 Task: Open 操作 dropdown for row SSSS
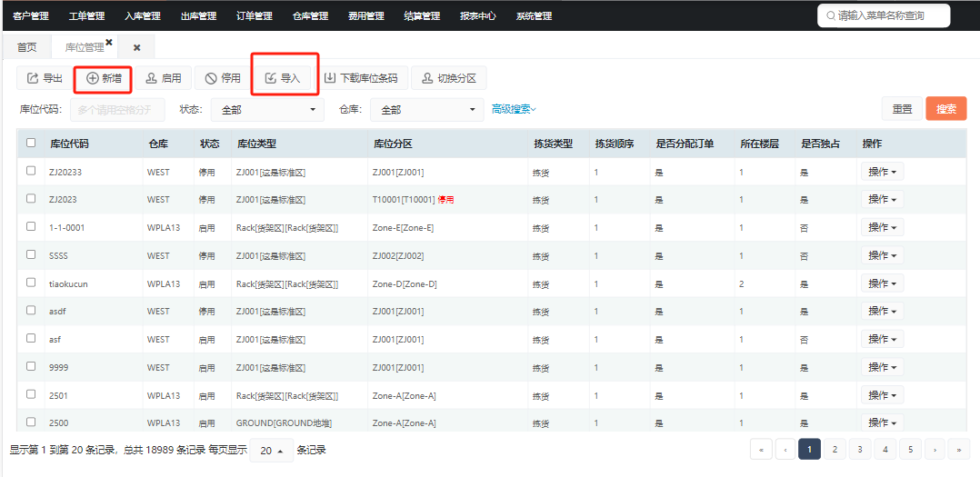pos(883,255)
